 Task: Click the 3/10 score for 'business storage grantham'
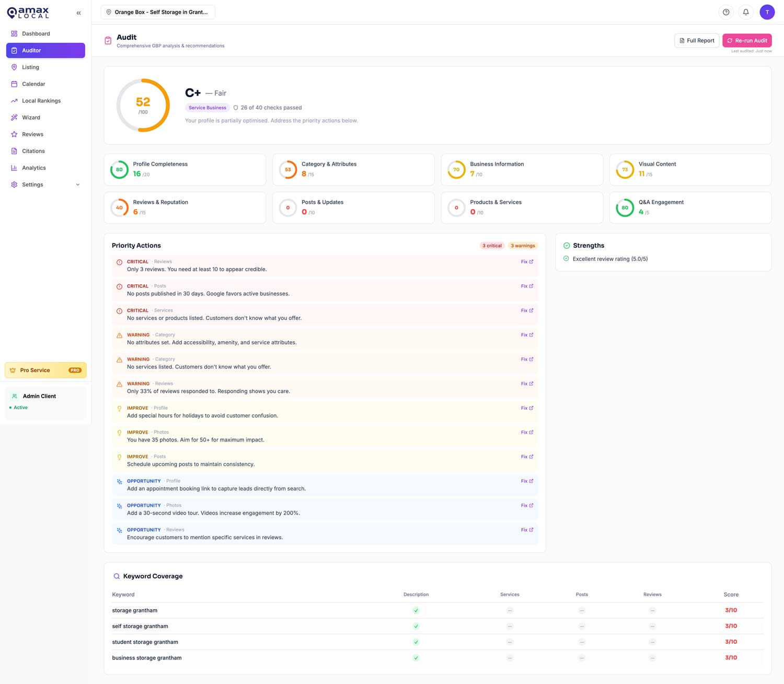pos(731,658)
